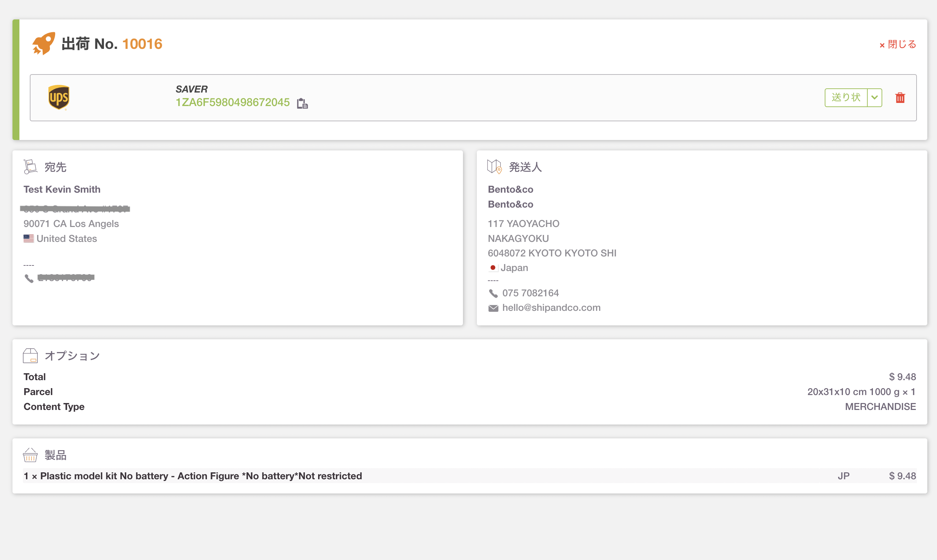The width and height of the screenshot is (937, 560).
Task: Click the Parcel label
Action: coord(38,392)
